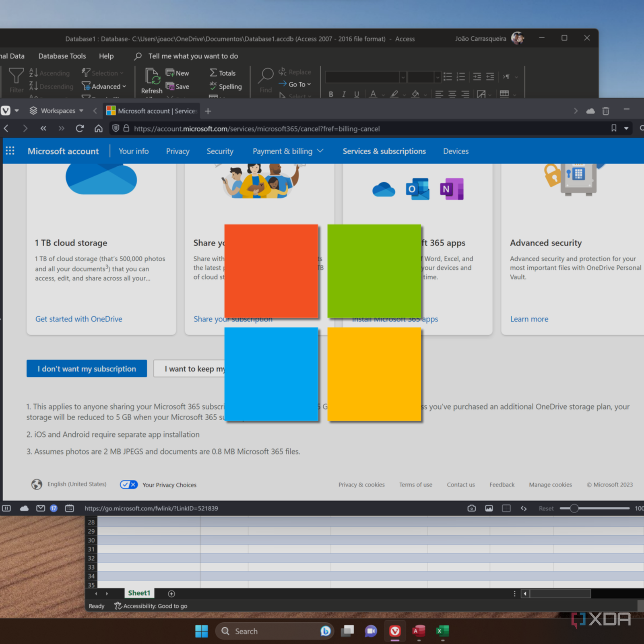Add a new sheet in Excel
644x644 pixels.
click(x=171, y=594)
